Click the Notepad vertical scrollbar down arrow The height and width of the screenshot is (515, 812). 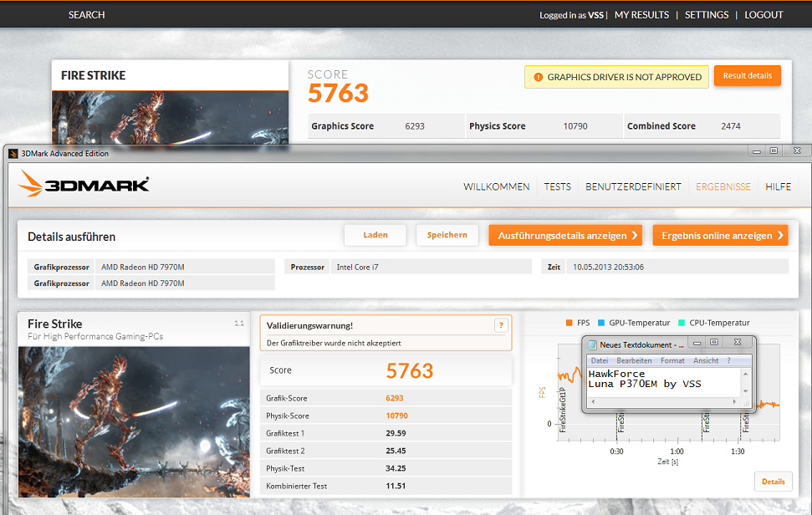click(746, 391)
